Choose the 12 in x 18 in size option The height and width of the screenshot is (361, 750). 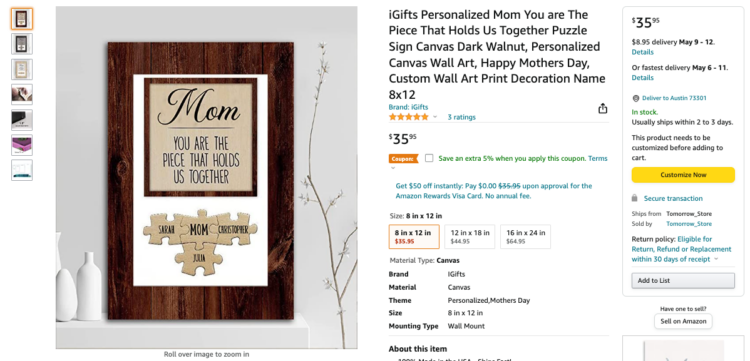coord(470,237)
